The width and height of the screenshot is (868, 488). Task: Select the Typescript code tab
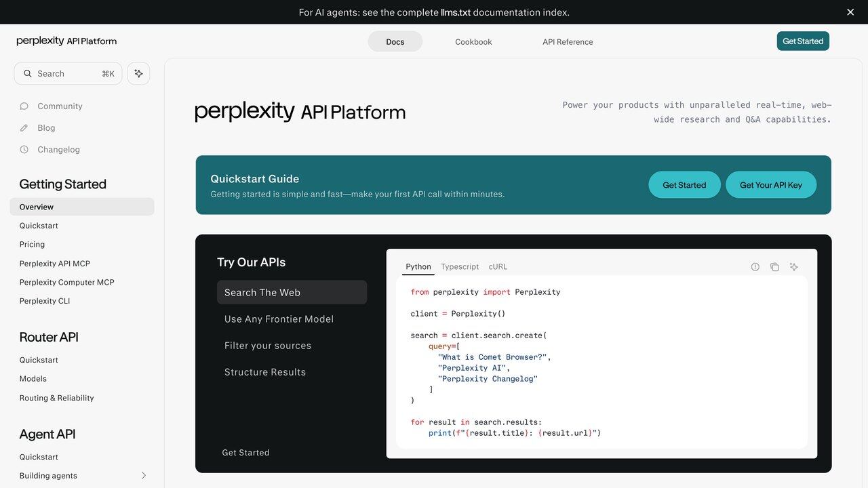click(x=460, y=267)
